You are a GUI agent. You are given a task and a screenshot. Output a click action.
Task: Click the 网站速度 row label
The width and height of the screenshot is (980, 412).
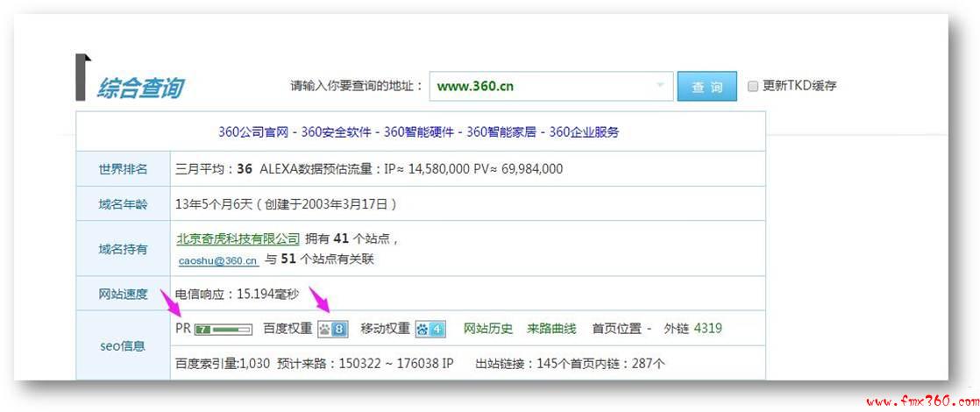pyautogui.click(x=123, y=294)
